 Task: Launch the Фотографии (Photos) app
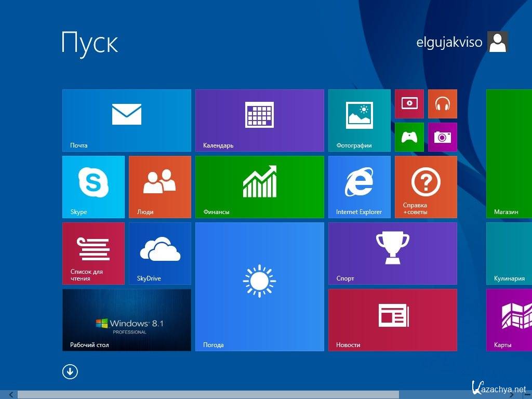tap(359, 120)
